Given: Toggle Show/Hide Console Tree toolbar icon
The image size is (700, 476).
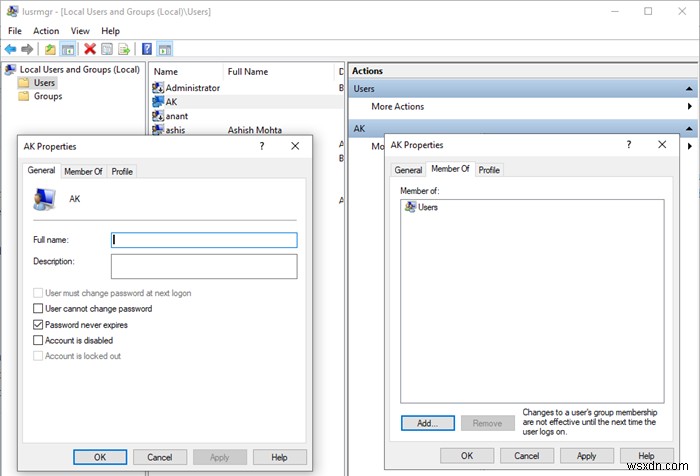Looking at the screenshot, I should pos(68,49).
